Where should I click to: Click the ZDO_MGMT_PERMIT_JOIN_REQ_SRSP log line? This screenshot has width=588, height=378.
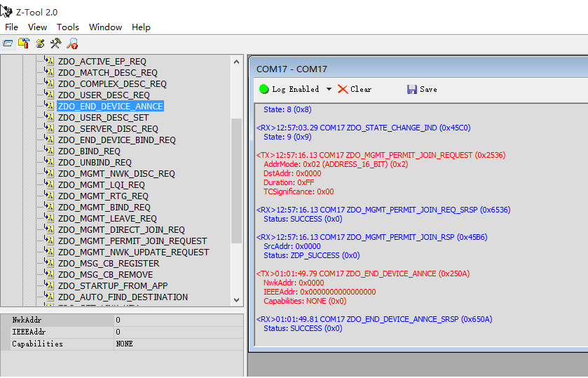coord(383,210)
